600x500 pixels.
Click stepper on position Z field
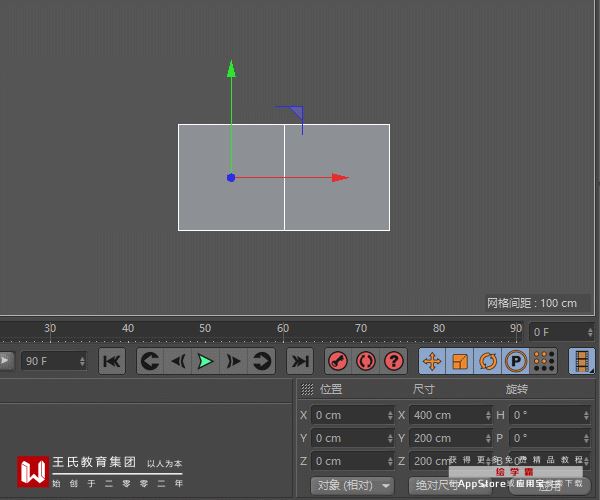click(x=390, y=461)
